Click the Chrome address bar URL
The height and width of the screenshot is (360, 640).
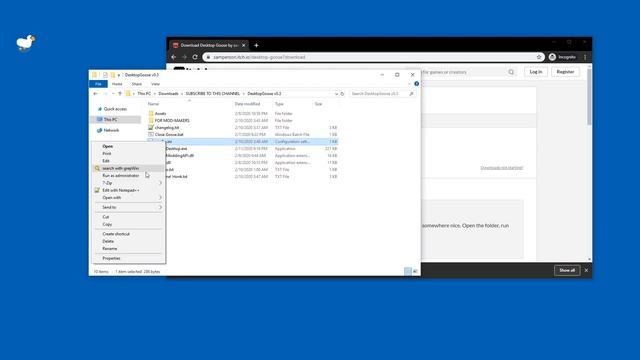[x=259, y=57]
